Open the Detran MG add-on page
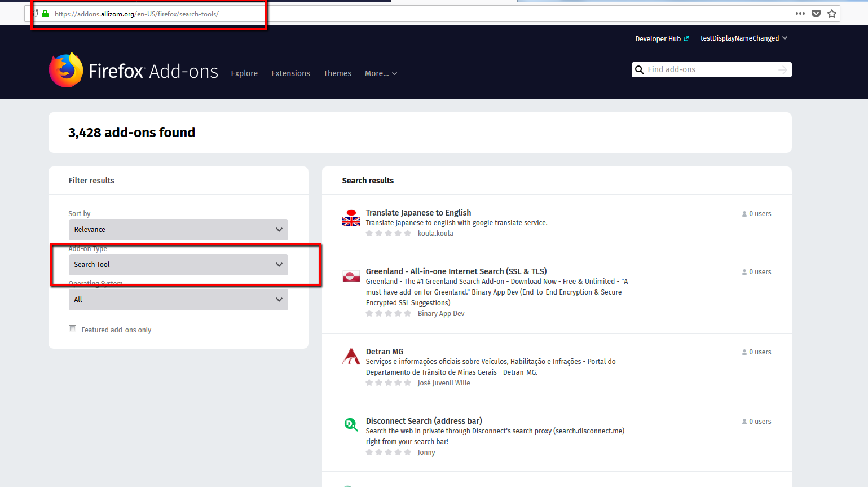The image size is (868, 487). coord(385,352)
